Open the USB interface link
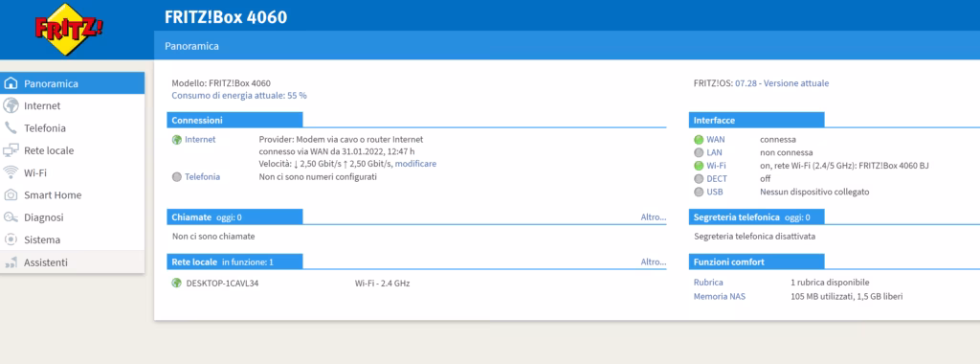Viewport: 980px width, 364px height. [714, 192]
